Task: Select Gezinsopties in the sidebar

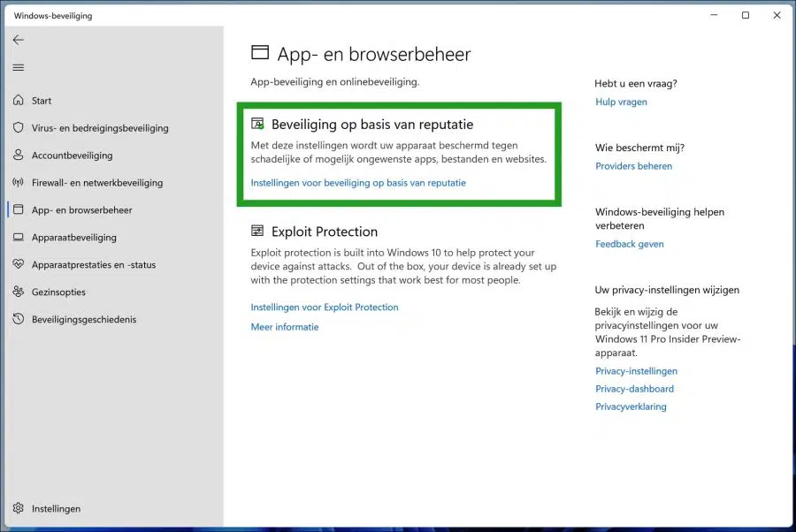Action: (58, 293)
